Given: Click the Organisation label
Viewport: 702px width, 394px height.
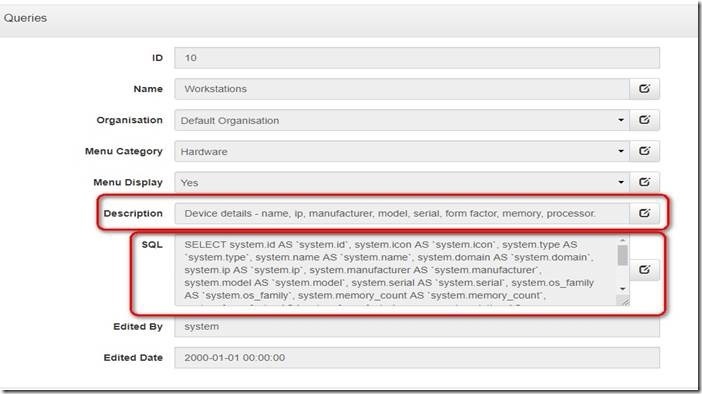Looking at the screenshot, I should click(x=129, y=120).
